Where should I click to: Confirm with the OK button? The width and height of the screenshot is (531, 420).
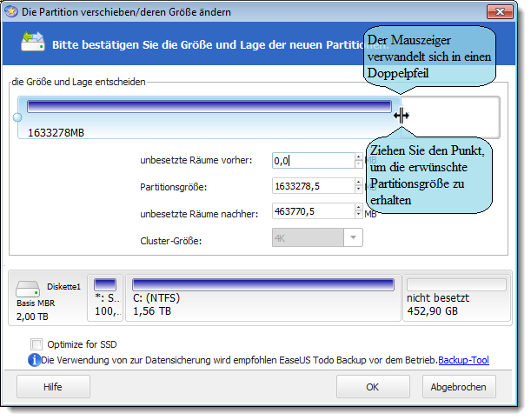(x=373, y=386)
